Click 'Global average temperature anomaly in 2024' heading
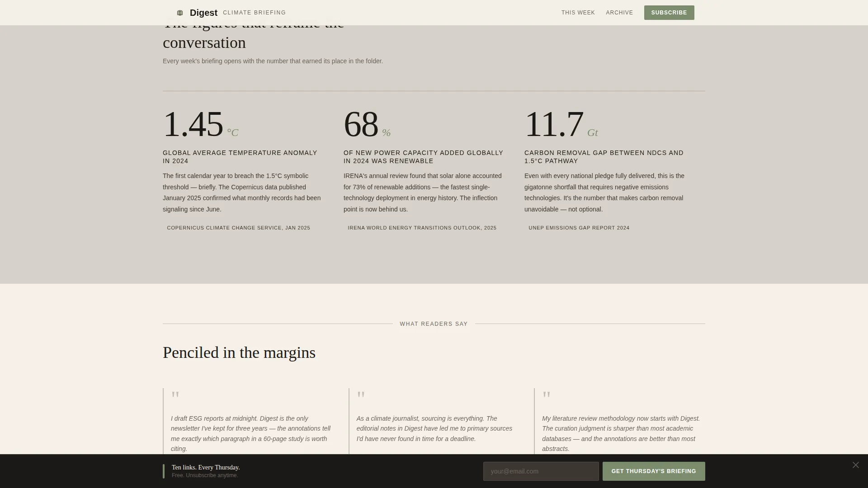The image size is (868, 488). click(240, 157)
